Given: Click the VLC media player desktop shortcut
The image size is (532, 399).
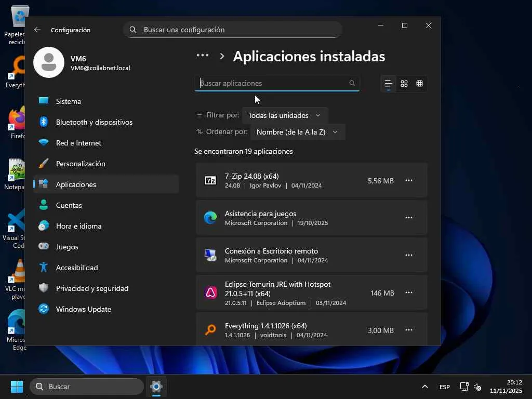Looking at the screenshot, I should pos(16,280).
